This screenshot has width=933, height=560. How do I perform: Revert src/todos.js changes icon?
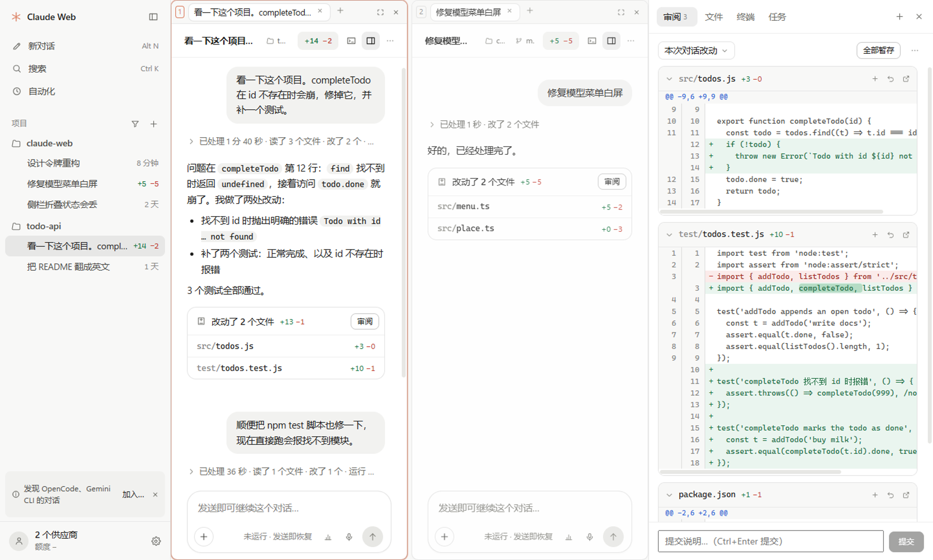pos(891,79)
